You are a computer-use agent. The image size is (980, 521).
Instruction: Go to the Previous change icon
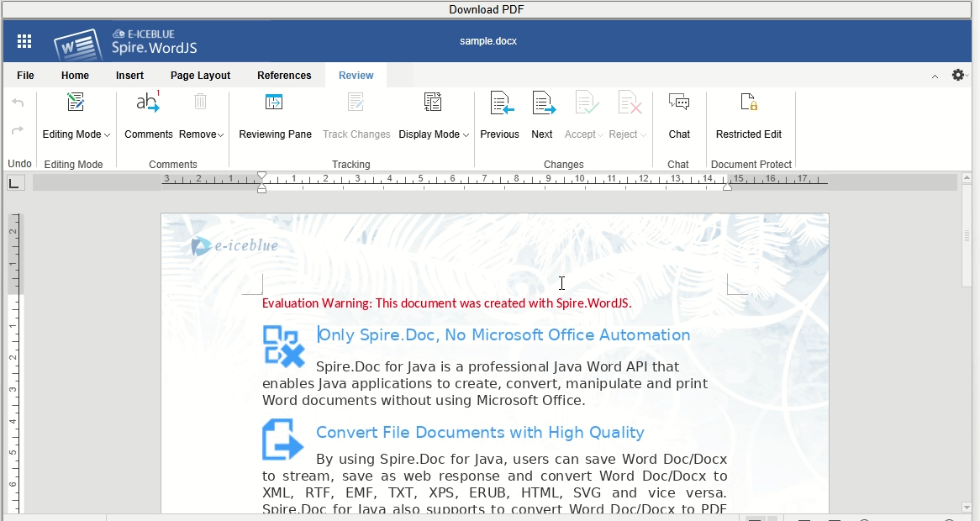(x=501, y=103)
